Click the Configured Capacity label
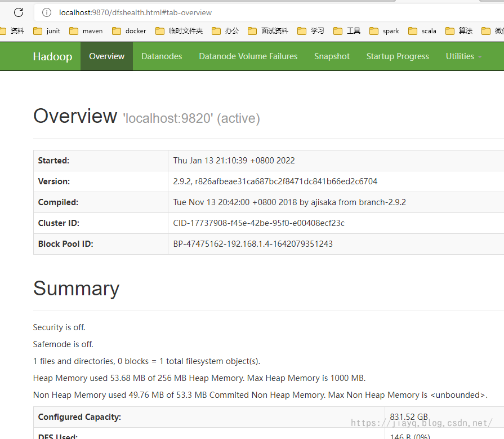 point(79,417)
